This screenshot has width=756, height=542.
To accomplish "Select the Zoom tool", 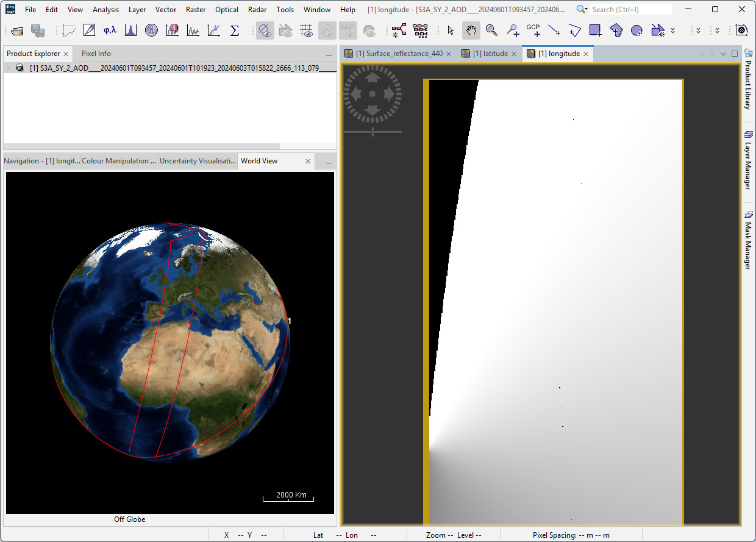I will (491, 30).
